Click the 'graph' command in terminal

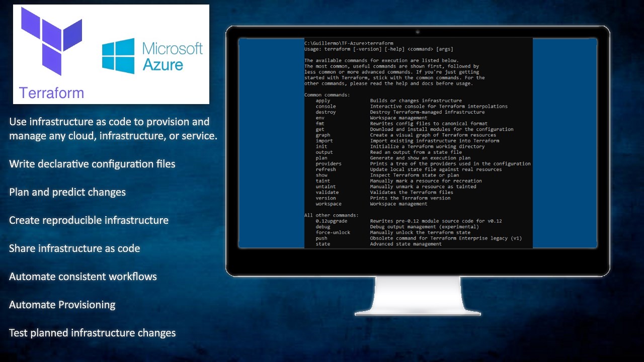(x=323, y=135)
